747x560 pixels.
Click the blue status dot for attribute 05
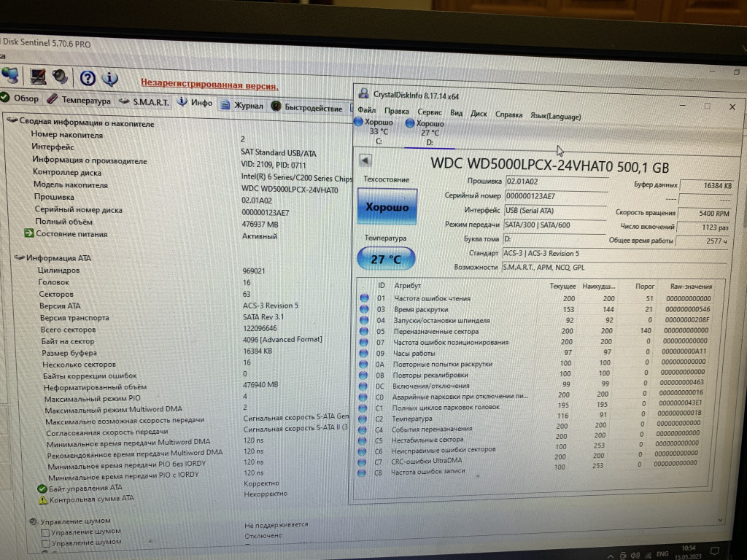pyautogui.click(x=364, y=331)
